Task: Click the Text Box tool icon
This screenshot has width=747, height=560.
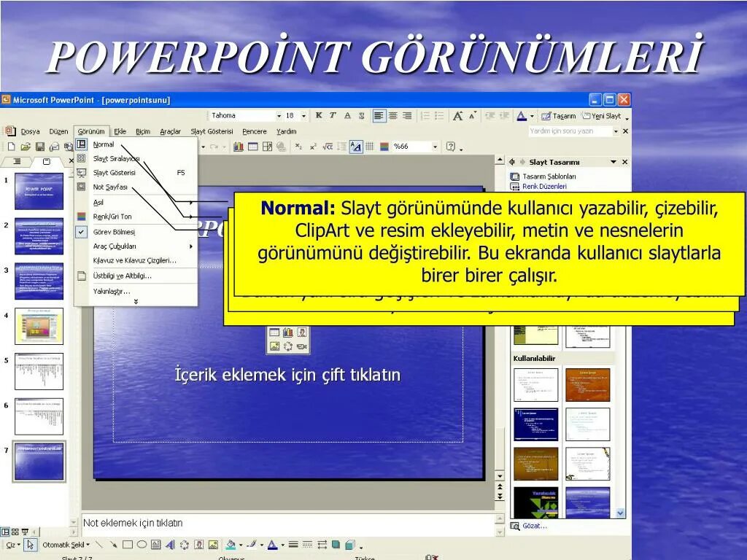Action: 156,544
